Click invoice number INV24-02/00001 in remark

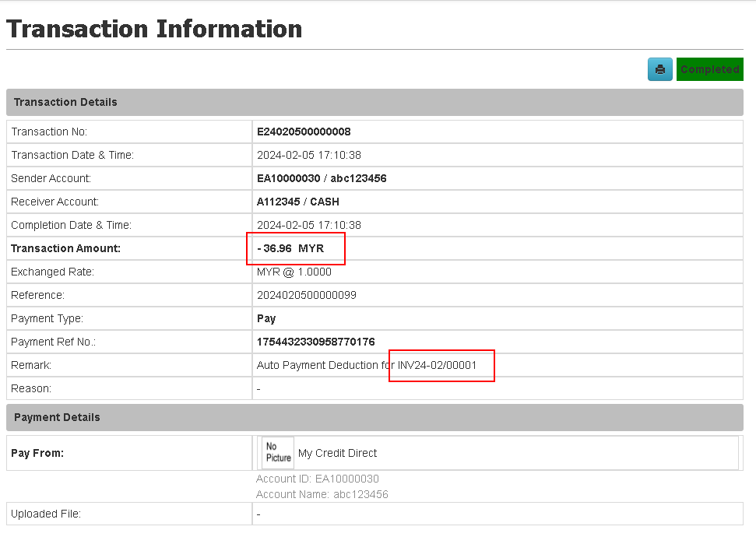pos(437,365)
